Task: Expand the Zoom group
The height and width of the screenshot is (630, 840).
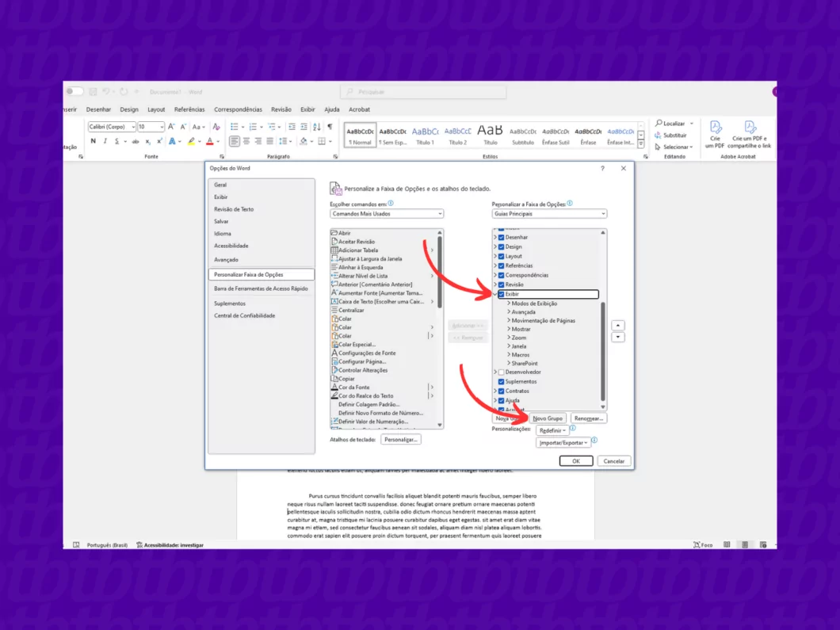Action: (509, 338)
